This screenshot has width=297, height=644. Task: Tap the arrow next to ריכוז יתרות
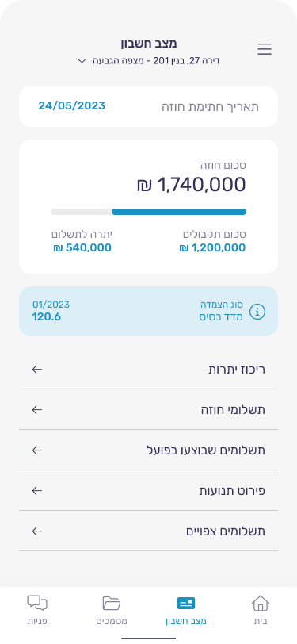(37, 370)
